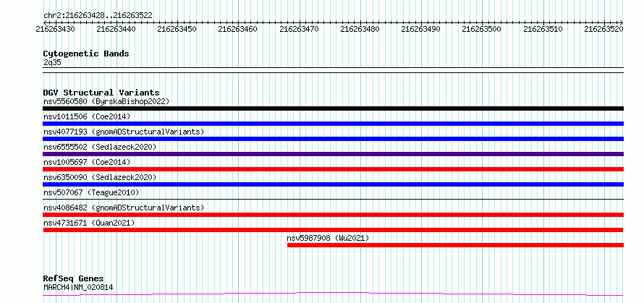The height and width of the screenshot is (303, 644).
Task: Click ruler position 216263510
Action: (x=543, y=29)
